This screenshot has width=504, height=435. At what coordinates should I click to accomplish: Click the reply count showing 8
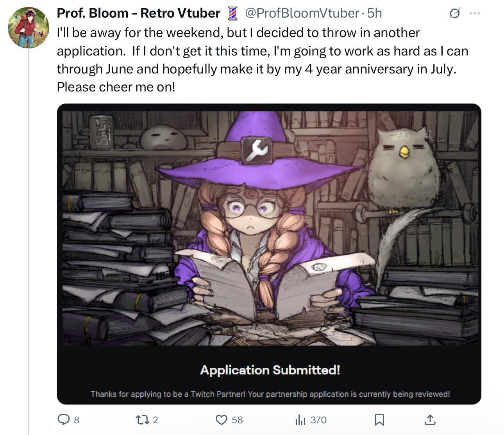coord(77,420)
